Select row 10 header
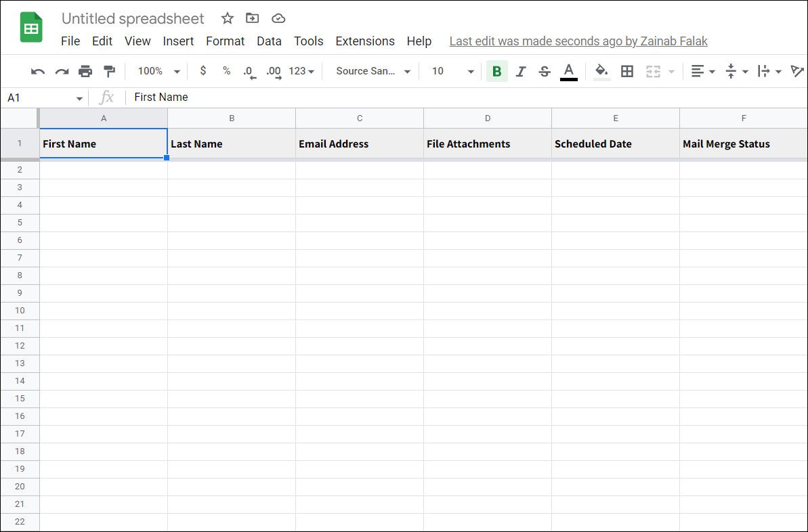 (20, 311)
